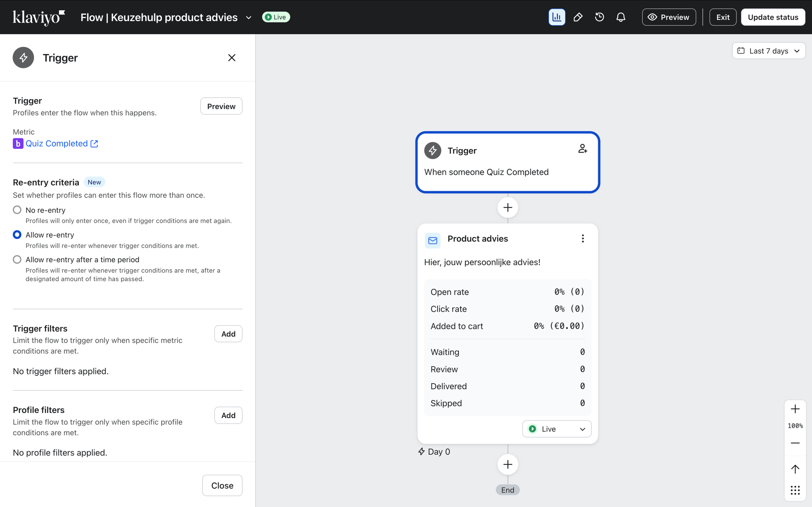Image resolution: width=812 pixels, height=507 pixels.
Task: Open the Product advies three-dot options menu
Action: pyautogui.click(x=582, y=238)
